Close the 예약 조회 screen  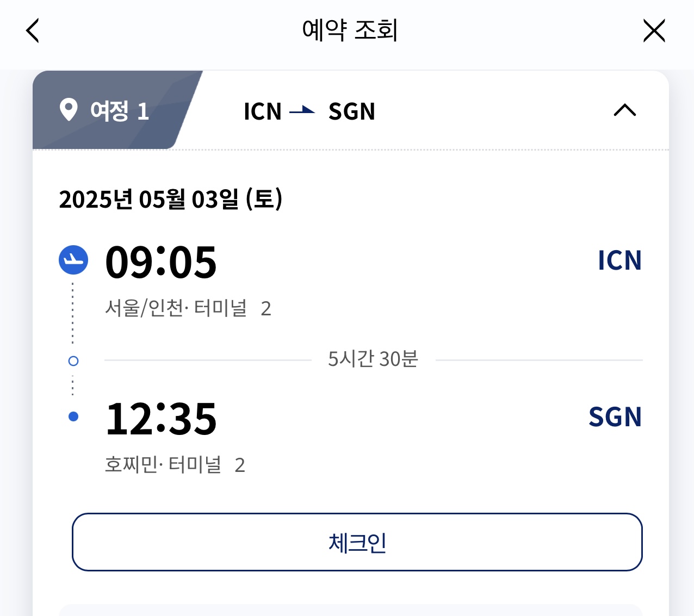(654, 30)
